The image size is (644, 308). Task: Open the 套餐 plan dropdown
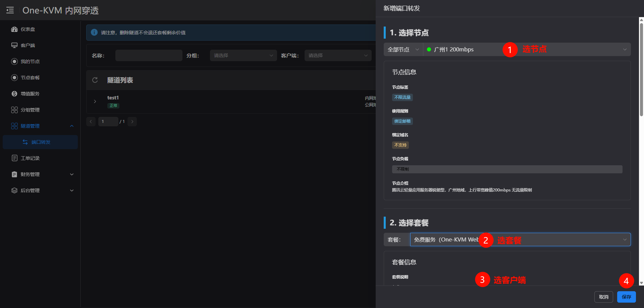tap(520, 239)
